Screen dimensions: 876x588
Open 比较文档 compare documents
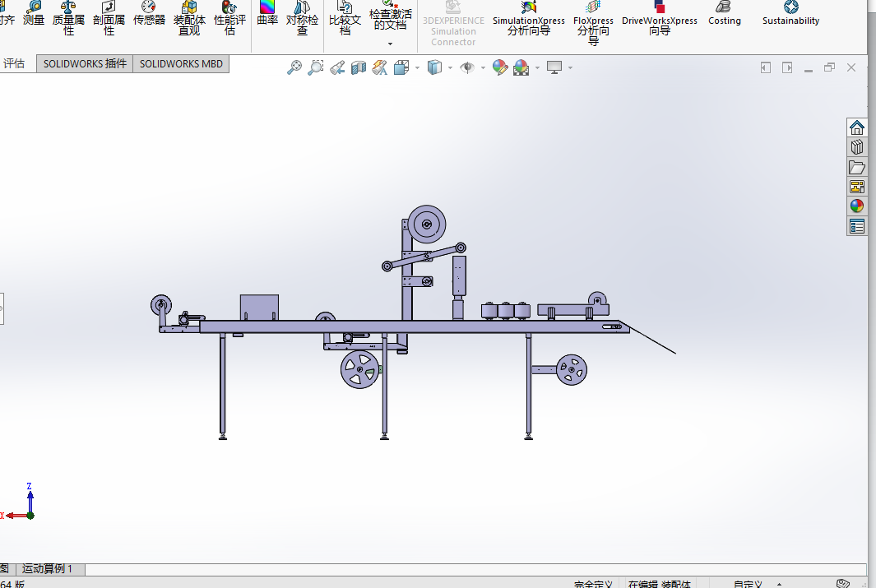[345, 18]
